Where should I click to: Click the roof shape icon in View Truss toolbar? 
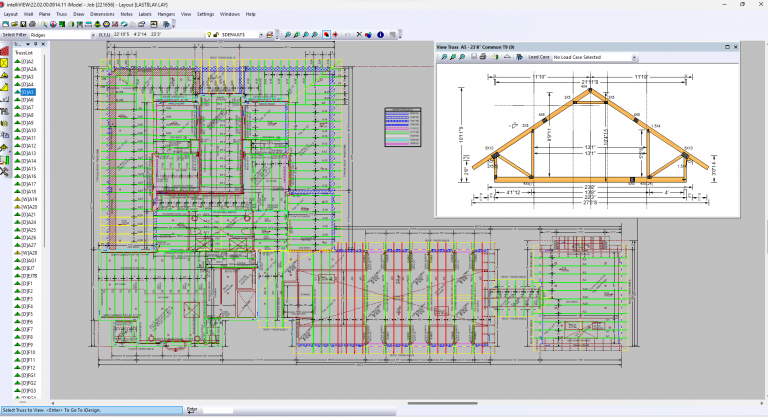[507, 57]
